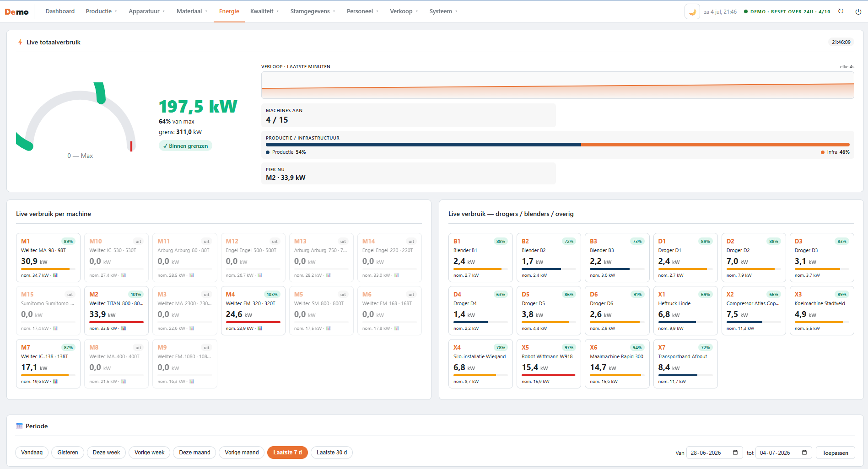
Task: Open the X7 Transportband Afbout card
Action: point(685,363)
